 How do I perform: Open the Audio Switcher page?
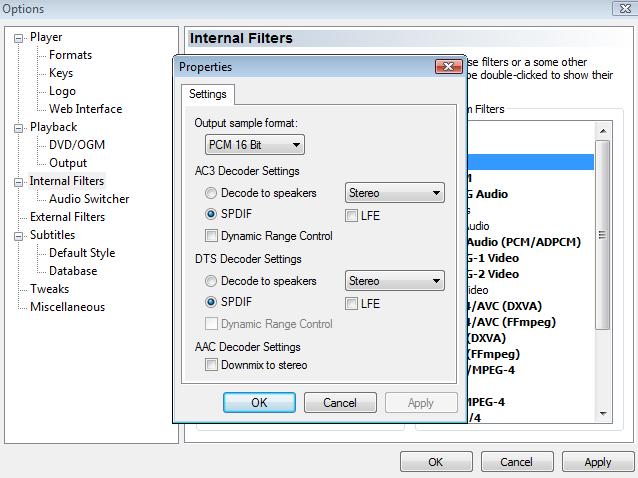coord(89,199)
